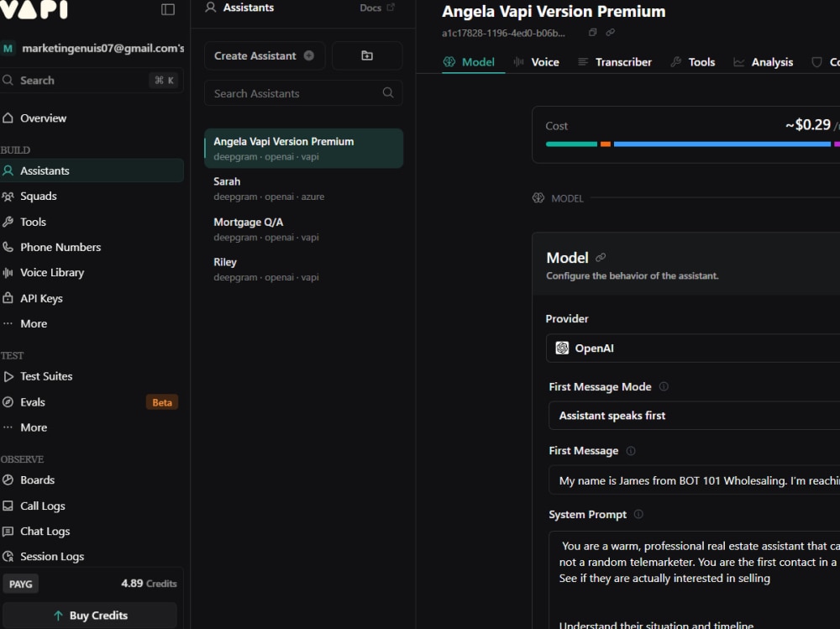Switch to the Voice tab
Viewport: 840px width, 629px height.
[x=536, y=62]
